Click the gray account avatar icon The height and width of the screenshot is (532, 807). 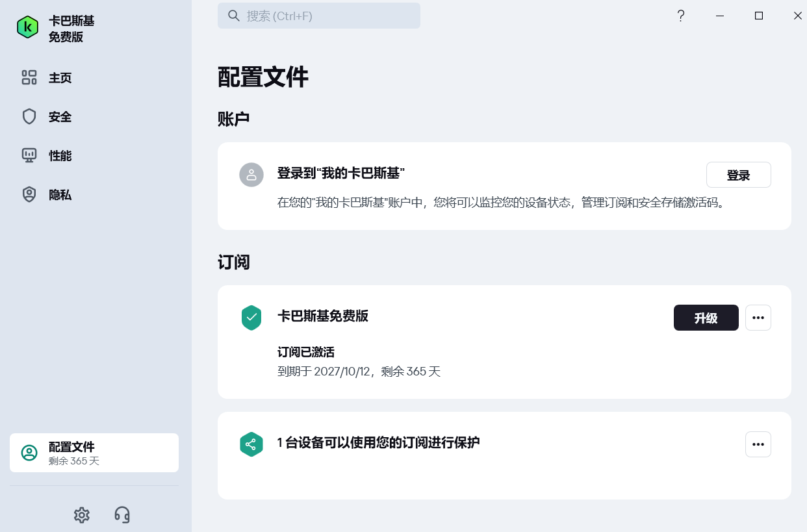click(x=251, y=175)
